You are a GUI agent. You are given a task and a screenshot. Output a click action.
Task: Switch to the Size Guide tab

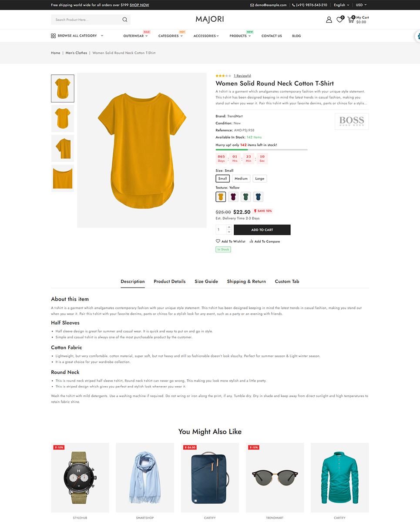[x=206, y=281]
